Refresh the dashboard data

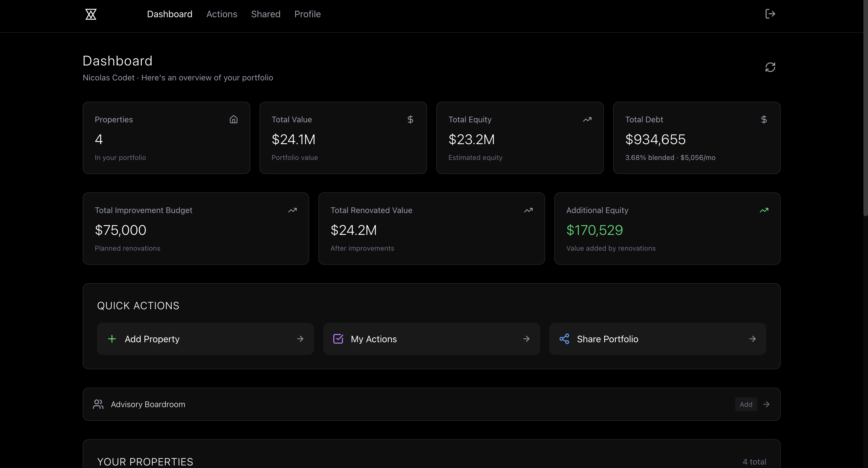[x=770, y=67]
